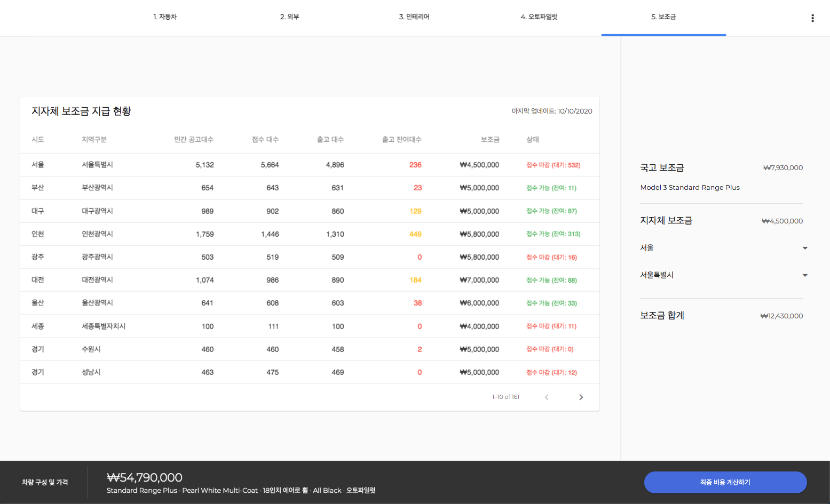Click the ₩4,000,000 subsidy in 세종 row
The height and width of the screenshot is (504, 830).
coord(479,326)
